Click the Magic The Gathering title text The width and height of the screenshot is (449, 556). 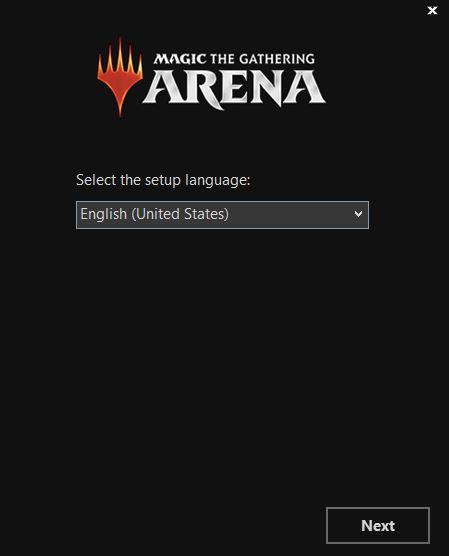coord(234,59)
